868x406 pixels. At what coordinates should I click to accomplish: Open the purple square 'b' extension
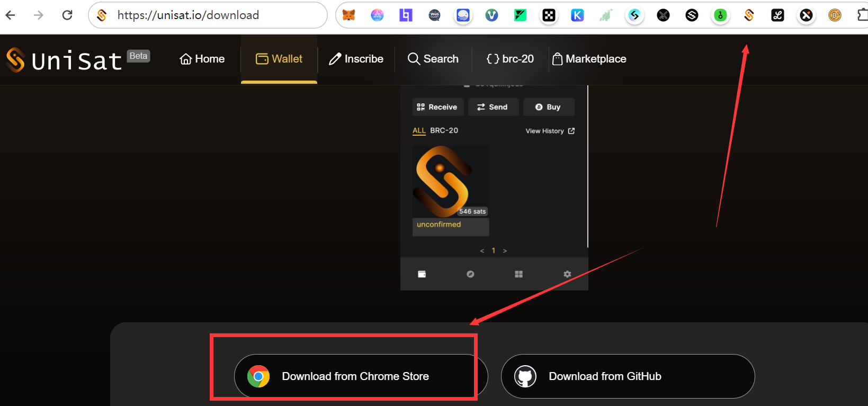point(406,15)
